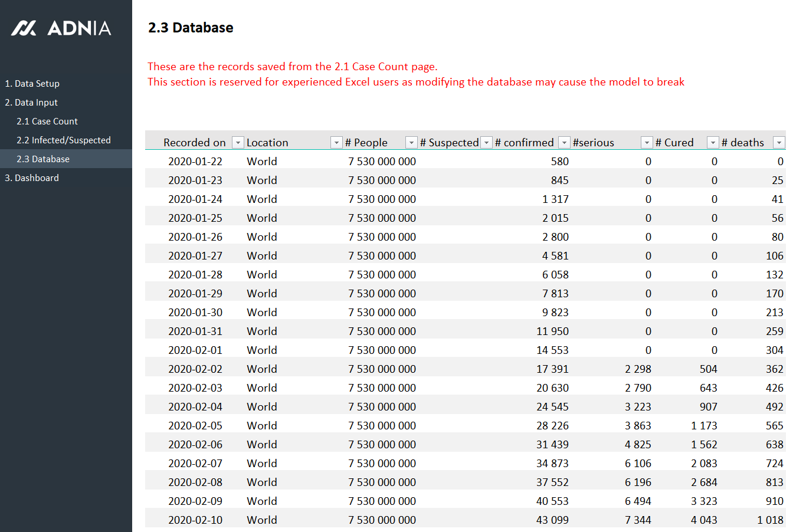Expand the # Cured filter arrow
Image resolution: width=806 pixels, height=532 pixels.
tap(713, 143)
